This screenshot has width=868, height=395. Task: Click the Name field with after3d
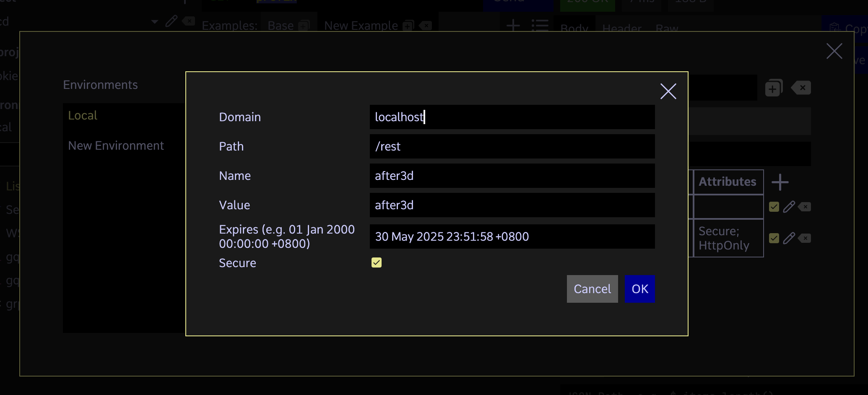tap(512, 176)
